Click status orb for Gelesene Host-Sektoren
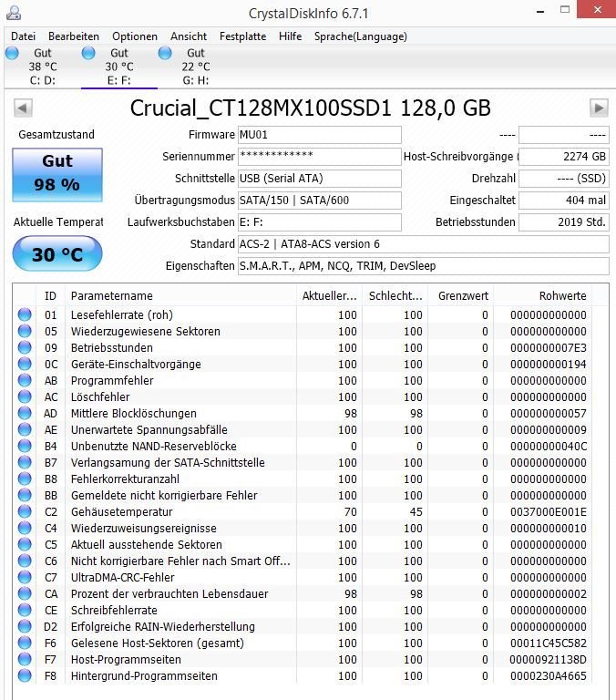616x700 pixels. [x=25, y=643]
